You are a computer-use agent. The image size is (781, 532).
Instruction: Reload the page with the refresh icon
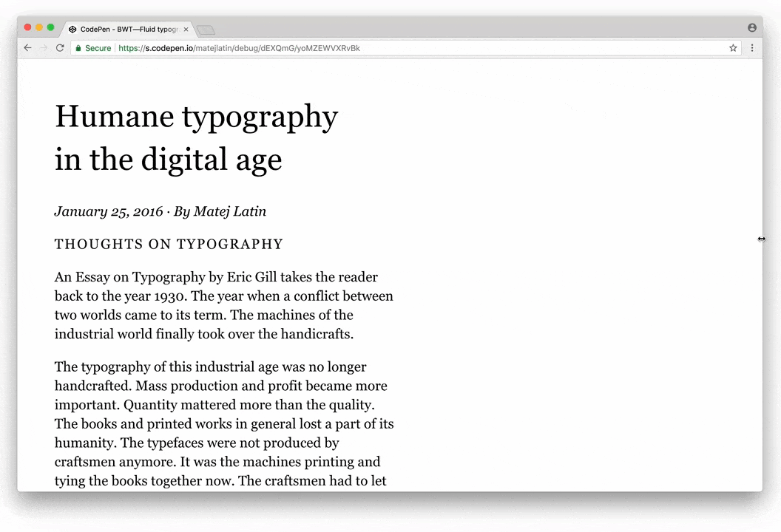click(x=60, y=48)
